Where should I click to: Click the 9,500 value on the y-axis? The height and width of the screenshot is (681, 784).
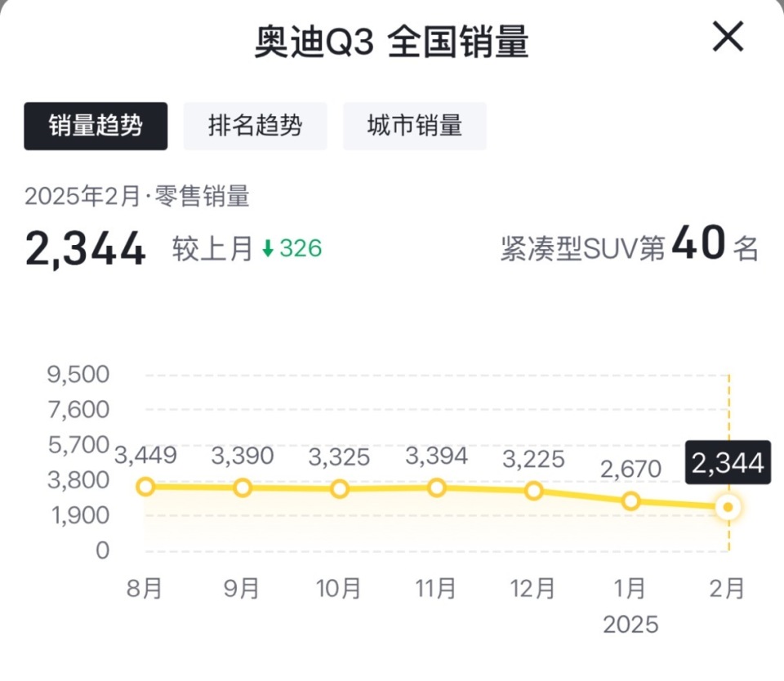point(78,373)
